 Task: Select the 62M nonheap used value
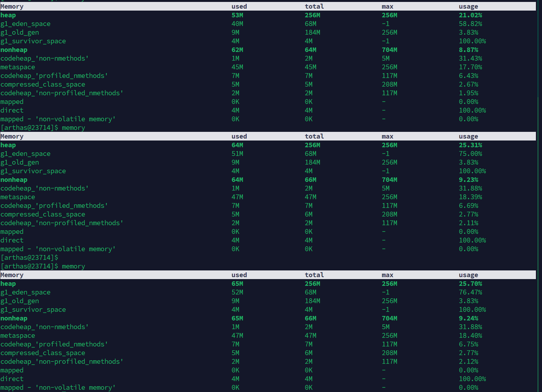click(x=237, y=50)
